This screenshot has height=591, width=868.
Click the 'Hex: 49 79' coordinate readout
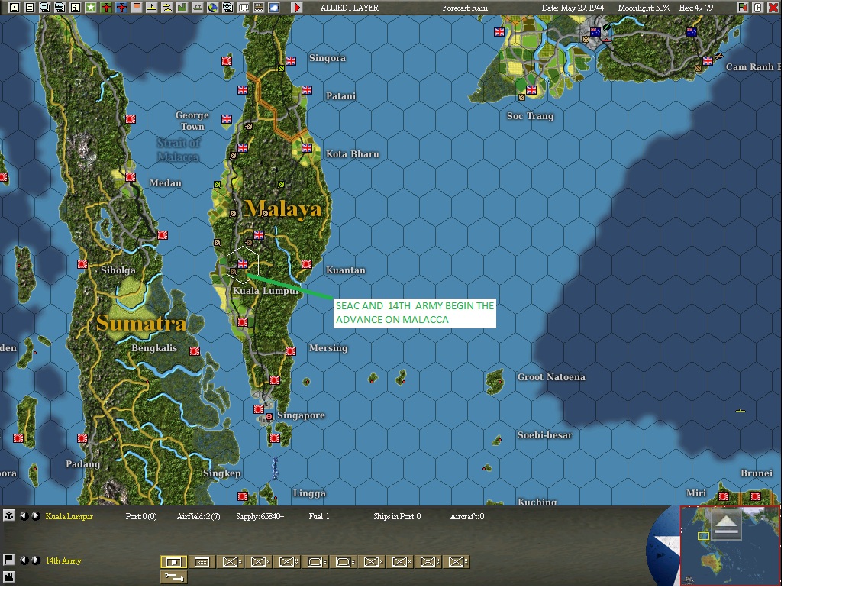695,8
